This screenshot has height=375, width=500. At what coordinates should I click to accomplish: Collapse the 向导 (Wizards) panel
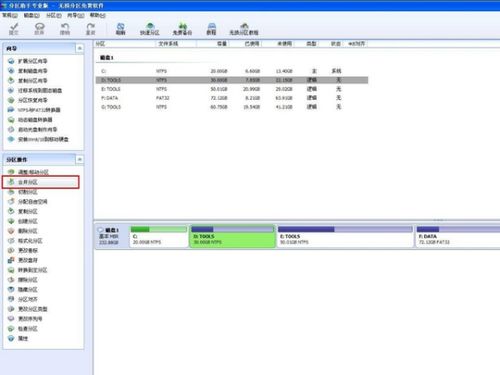tap(80, 48)
